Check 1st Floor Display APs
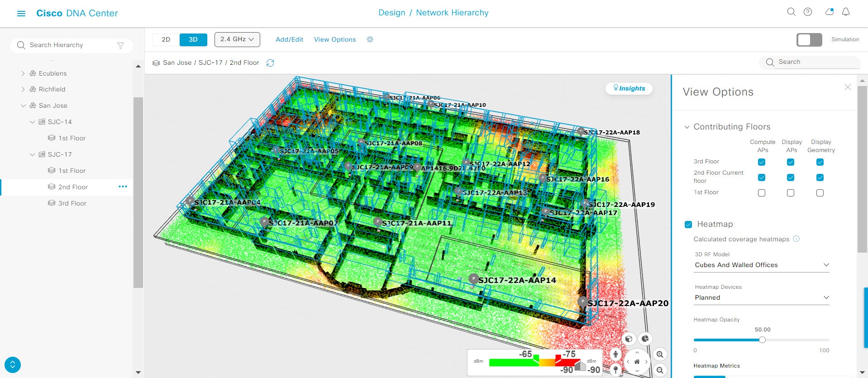Screen dimensions: 868x378 tap(791, 193)
